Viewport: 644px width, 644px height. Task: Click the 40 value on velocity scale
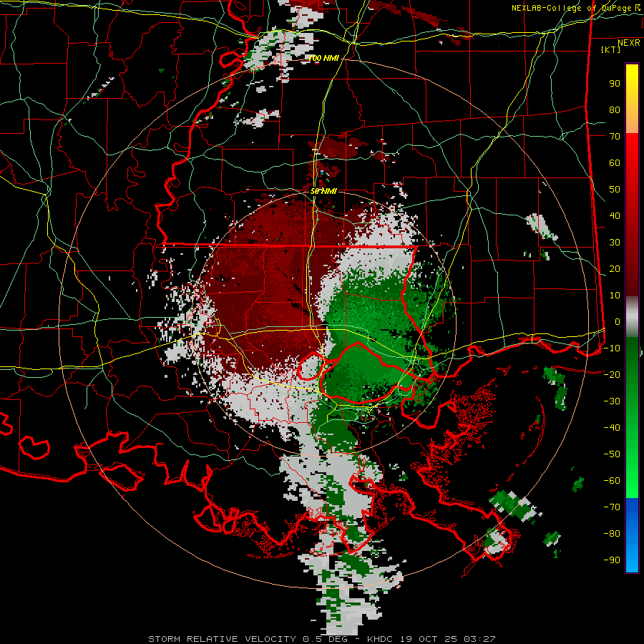(x=615, y=216)
